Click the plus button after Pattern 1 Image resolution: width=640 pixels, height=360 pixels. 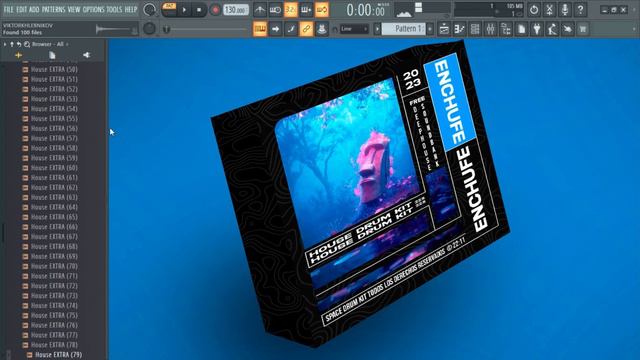tap(430, 29)
